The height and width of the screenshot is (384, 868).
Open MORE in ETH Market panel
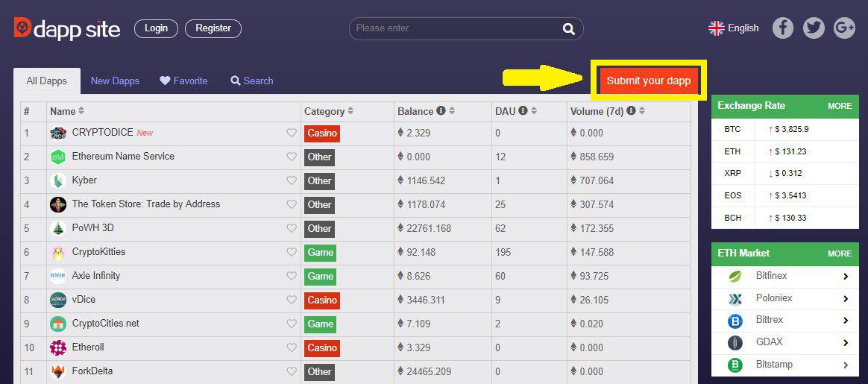point(840,254)
